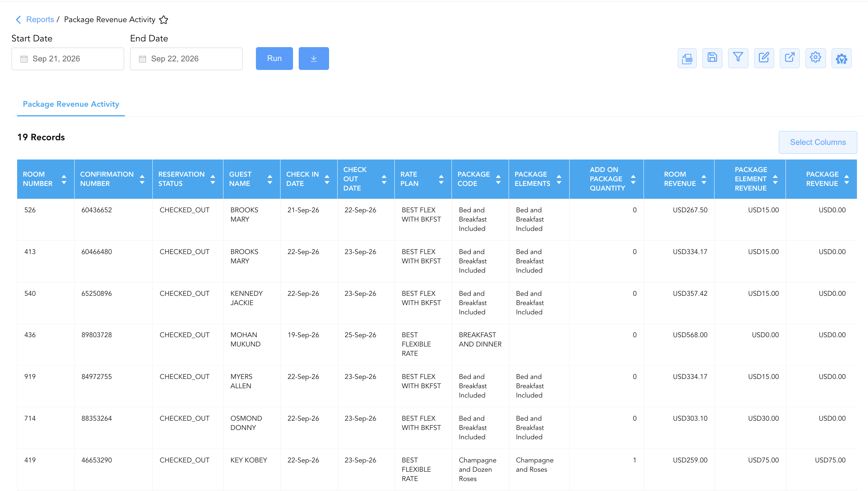Click the floppy disk save icon
This screenshot has height=491, width=868.
pyautogui.click(x=712, y=58)
